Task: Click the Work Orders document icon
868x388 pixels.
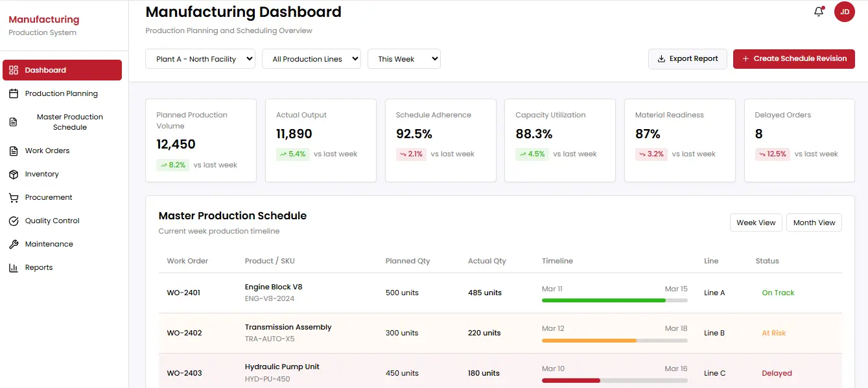Action: click(14, 151)
